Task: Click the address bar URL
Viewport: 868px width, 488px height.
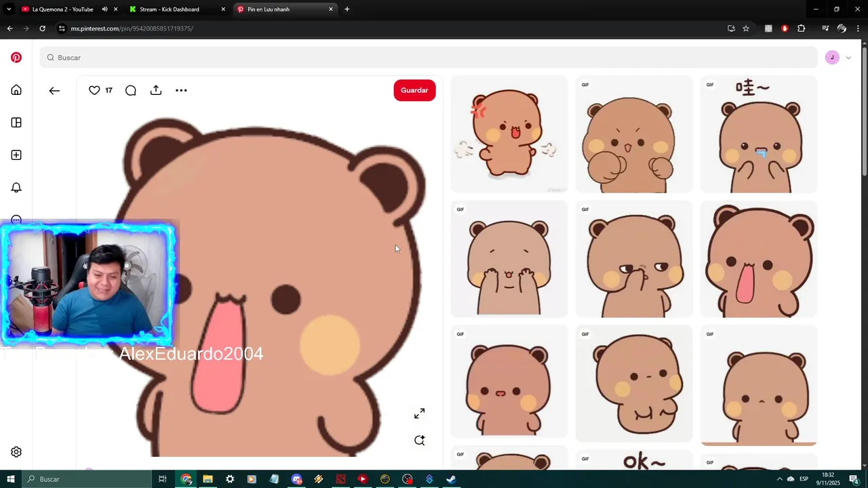Action: pos(132,28)
